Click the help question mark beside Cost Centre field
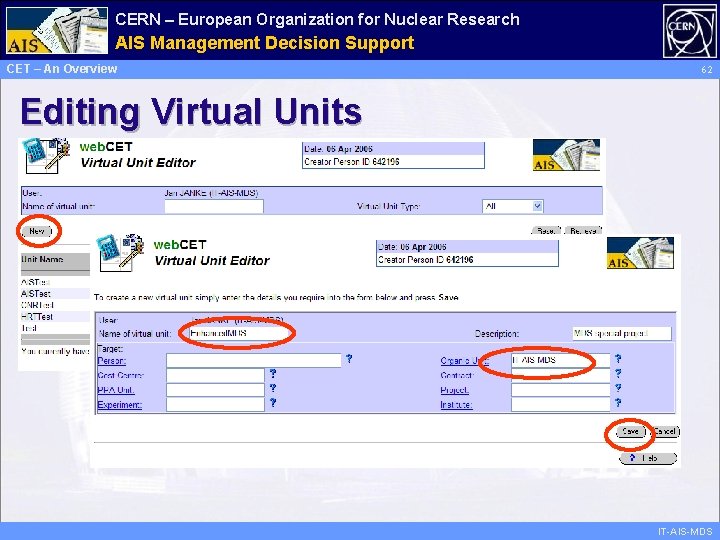Image resolution: width=720 pixels, height=540 pixels. point(273,374)
